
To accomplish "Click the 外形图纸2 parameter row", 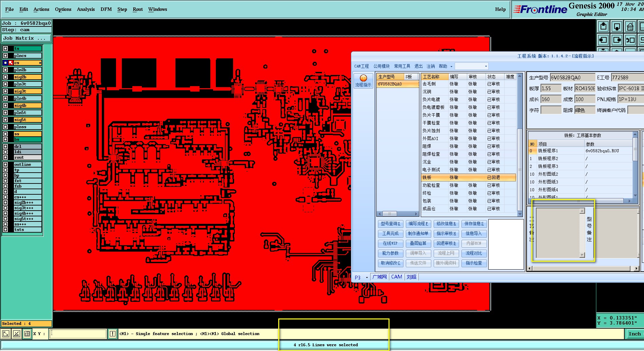I will (x=580, y=174).
